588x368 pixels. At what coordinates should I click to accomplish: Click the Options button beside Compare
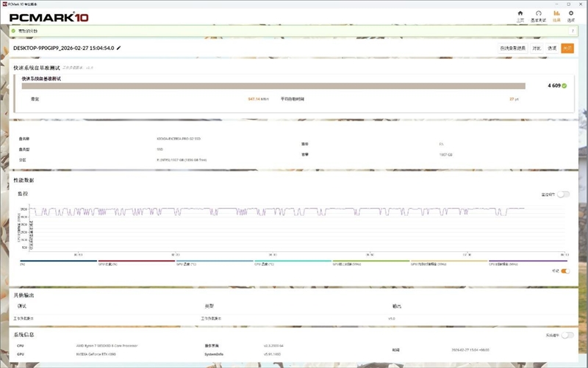pos(552,48)
